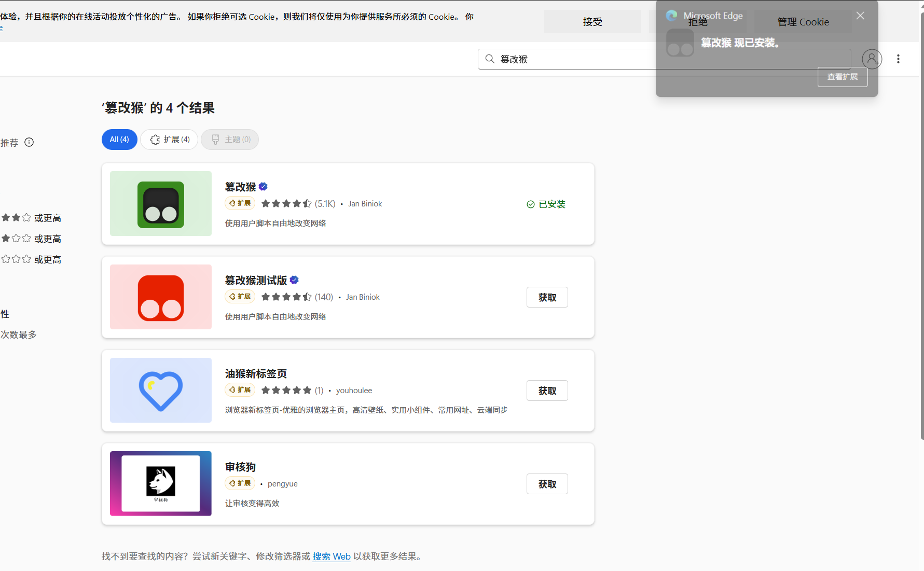Image resolution: width=924 pixels, height=571 pixels.
Task: Click the five-star rating of 油猴新标签页
Action: [x=286, y=390]
